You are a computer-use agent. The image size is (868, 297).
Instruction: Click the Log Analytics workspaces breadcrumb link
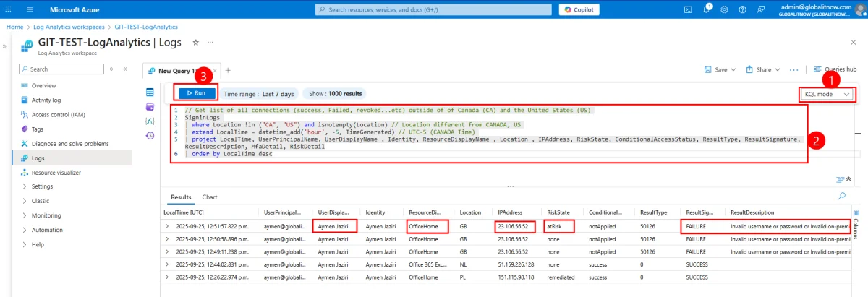(x=69, y=27)
